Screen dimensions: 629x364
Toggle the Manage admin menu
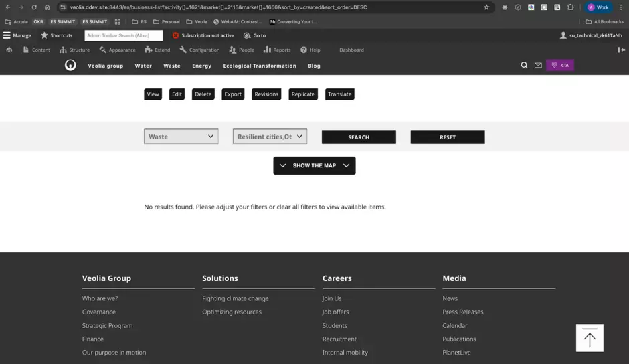tap(17, 35)
